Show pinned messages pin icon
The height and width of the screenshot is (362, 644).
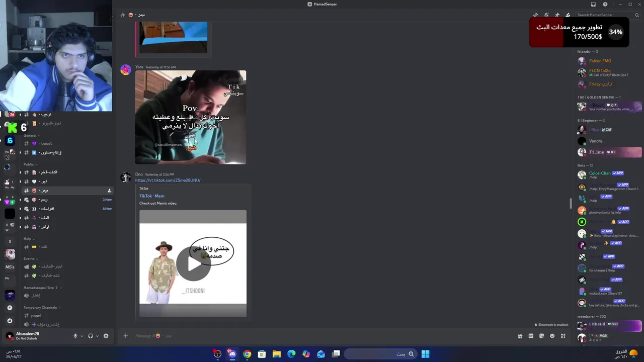tap(557, 15)
